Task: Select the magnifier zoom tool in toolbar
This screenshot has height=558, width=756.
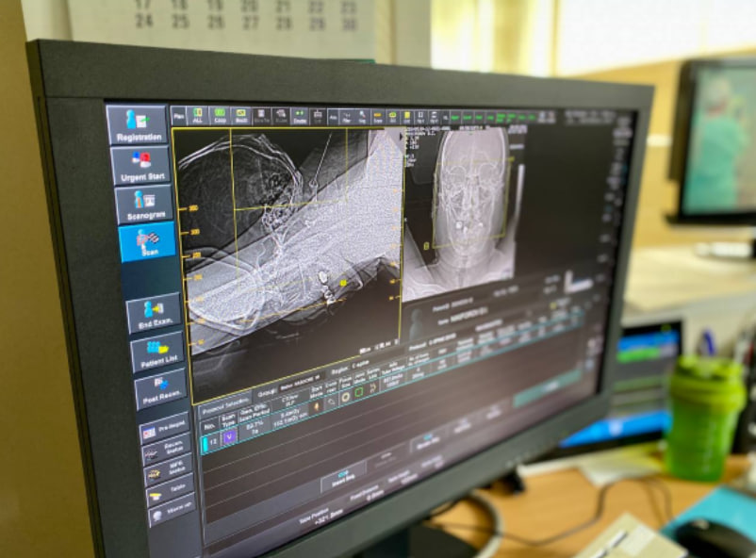Action: 362,117
